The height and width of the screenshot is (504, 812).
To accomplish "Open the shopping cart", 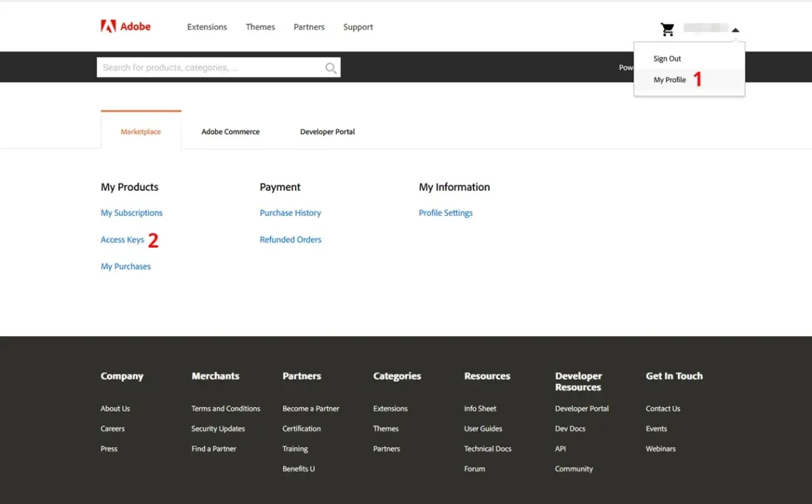I will (x=667, y=29).
